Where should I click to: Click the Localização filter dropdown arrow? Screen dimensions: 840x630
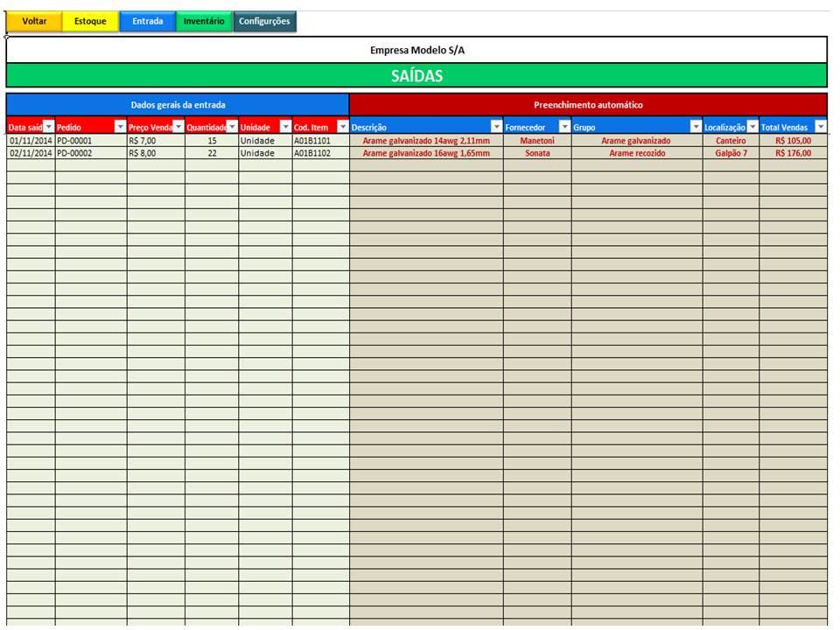752,127
